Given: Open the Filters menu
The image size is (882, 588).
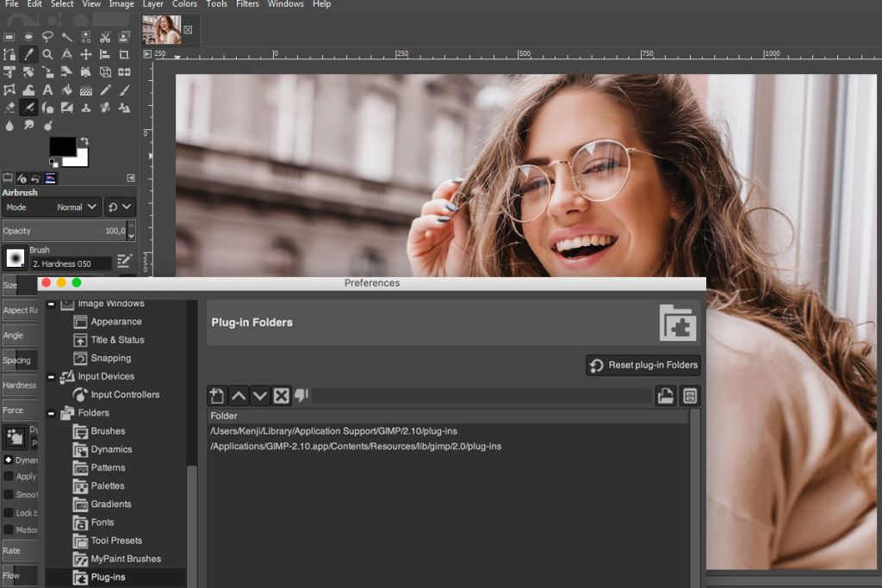Looking at the screenshot, I should pos(247,4).
